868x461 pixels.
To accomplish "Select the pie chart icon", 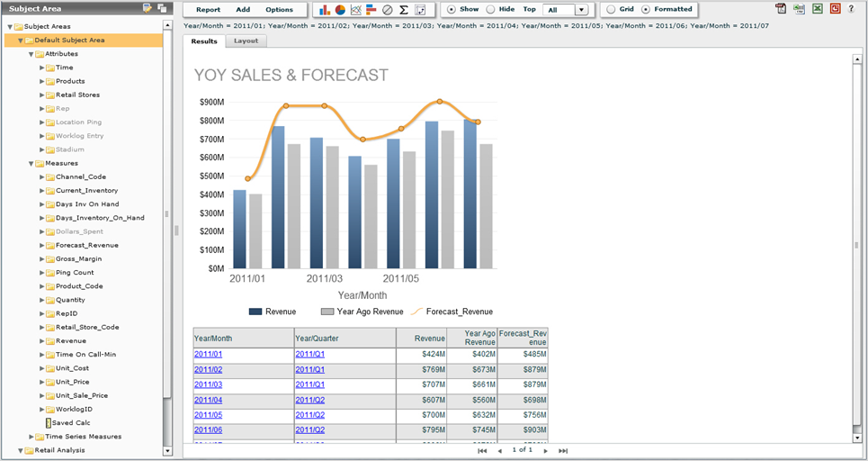I will pos(341,10).
